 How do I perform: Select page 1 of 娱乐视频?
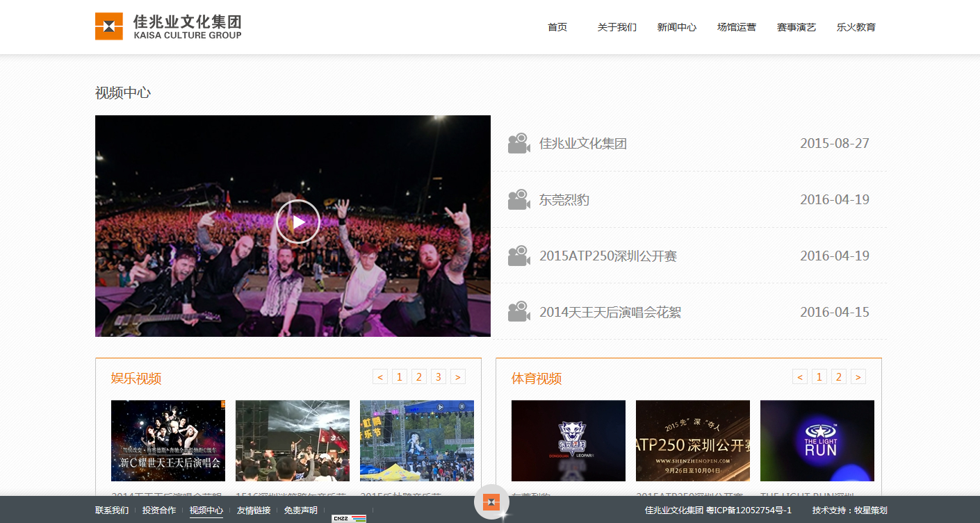(x=400, y=377)
